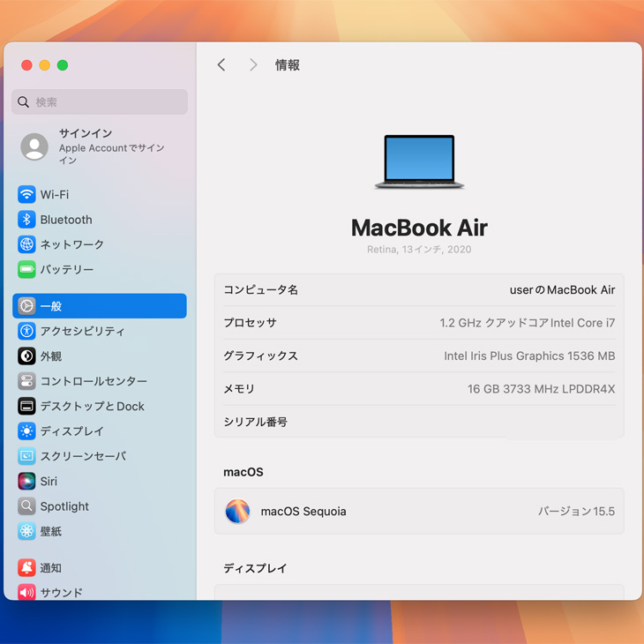
Task: Open the 壁紙 wallpaper icon
Action: point(26,531)
